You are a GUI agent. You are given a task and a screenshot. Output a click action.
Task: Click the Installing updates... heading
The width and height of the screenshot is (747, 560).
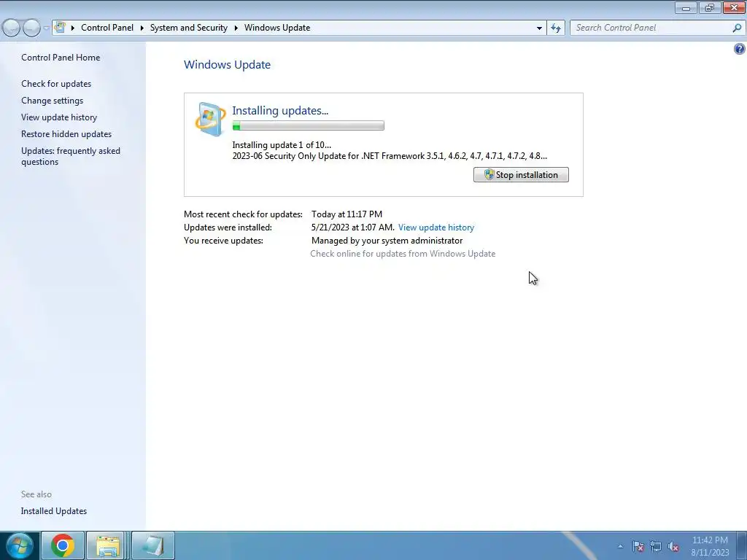tap(280, 111)
